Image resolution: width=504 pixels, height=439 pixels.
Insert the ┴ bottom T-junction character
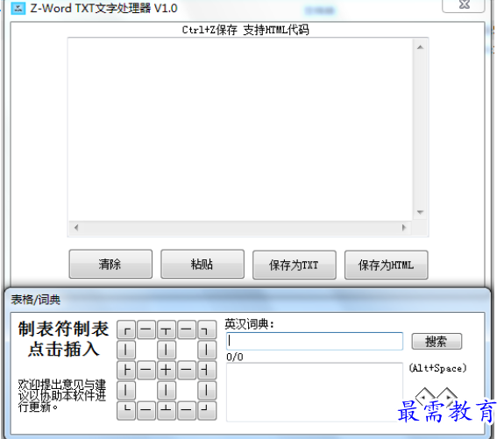(167, 411)
